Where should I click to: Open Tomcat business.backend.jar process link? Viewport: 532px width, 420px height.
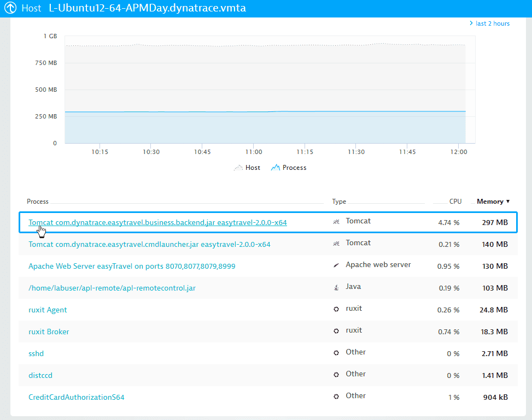(158, 222)
